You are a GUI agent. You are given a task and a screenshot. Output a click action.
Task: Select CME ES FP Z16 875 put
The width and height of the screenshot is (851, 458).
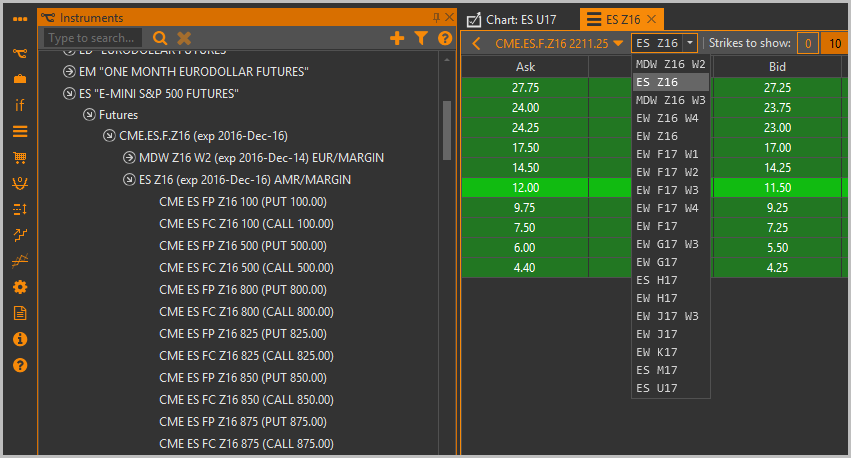pos(243,422)
